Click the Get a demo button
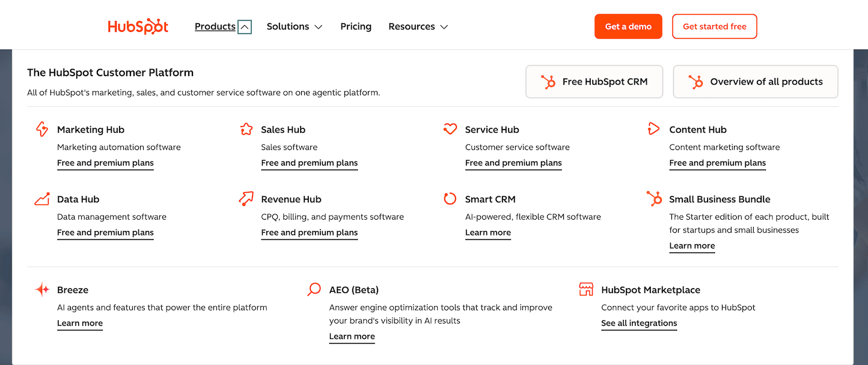 (628, 26)
